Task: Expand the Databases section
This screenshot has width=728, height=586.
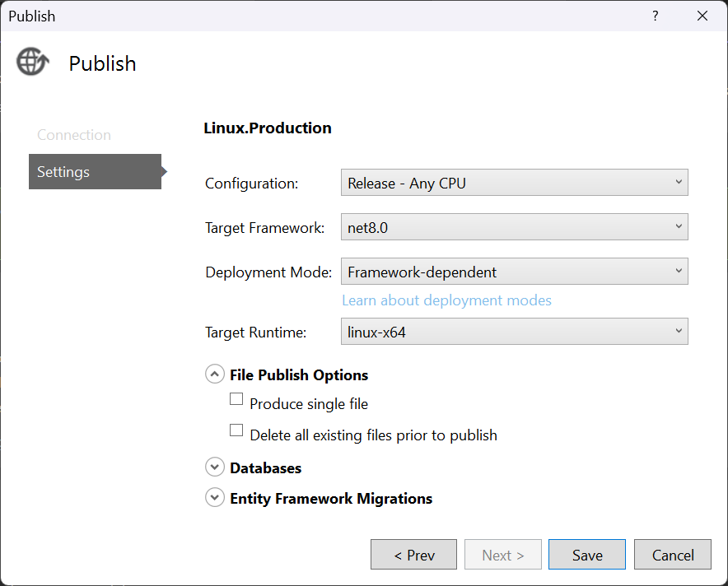Action: pos(215,467)
